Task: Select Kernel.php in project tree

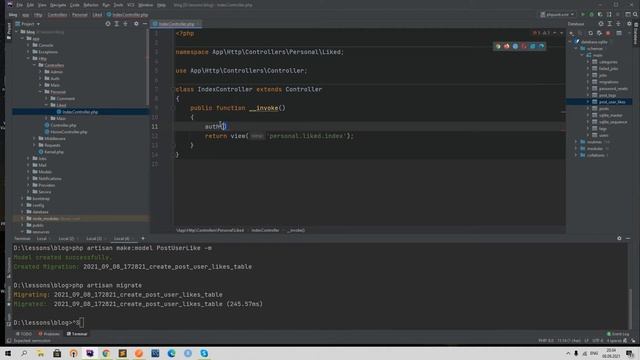Action: pyautogui.click(x=54, y=152)
